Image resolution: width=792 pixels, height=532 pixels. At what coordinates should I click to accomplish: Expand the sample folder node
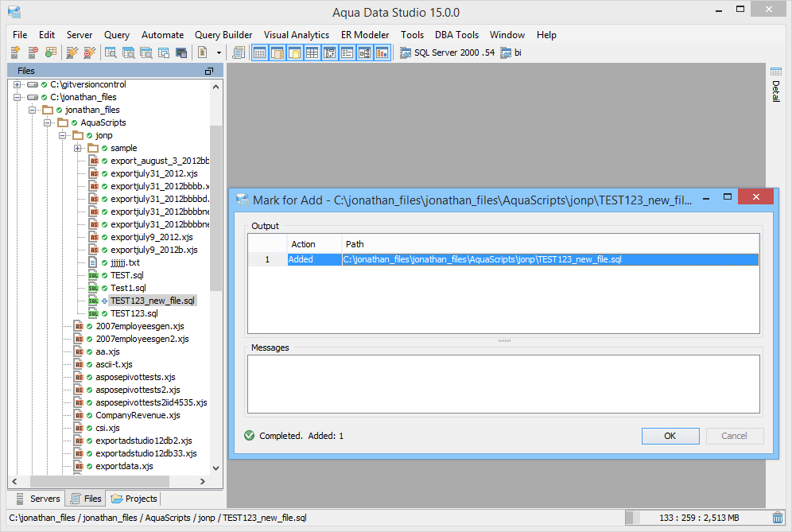77,148
